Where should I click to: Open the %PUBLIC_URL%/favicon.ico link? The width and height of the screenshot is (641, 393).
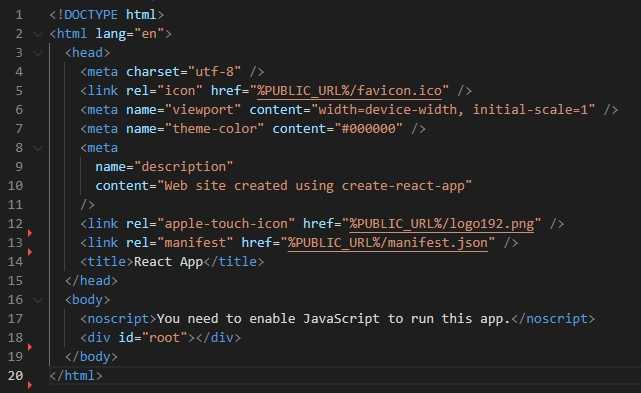click(x=350, y=91)
